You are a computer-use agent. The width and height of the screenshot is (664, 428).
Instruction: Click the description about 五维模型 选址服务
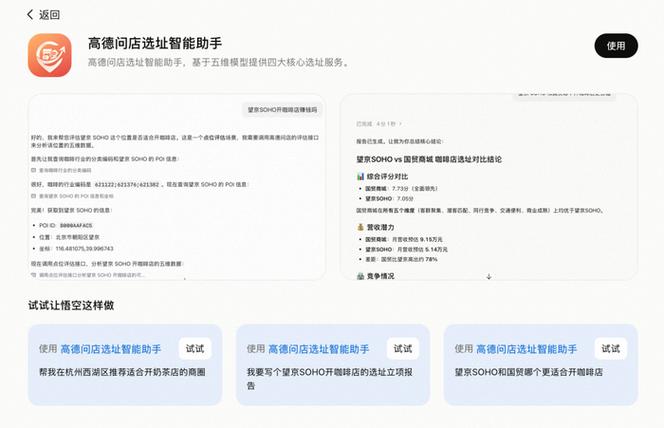click(x=219, y=62)
